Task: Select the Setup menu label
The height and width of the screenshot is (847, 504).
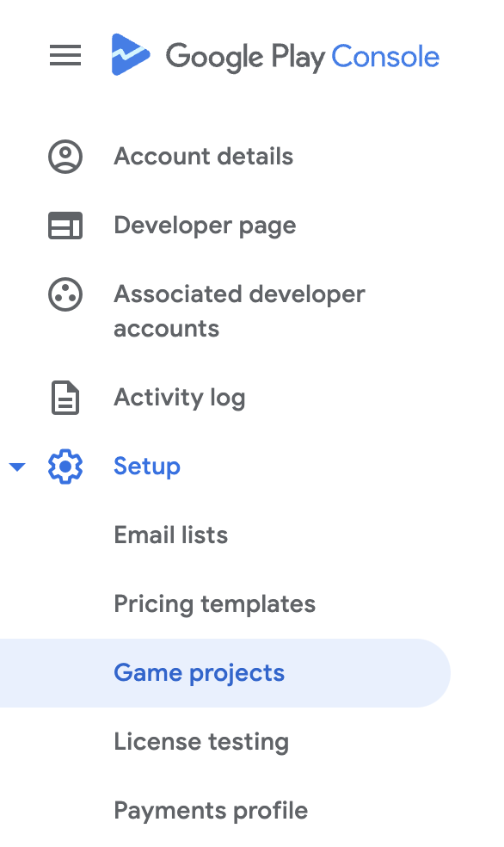Action: 147,467
